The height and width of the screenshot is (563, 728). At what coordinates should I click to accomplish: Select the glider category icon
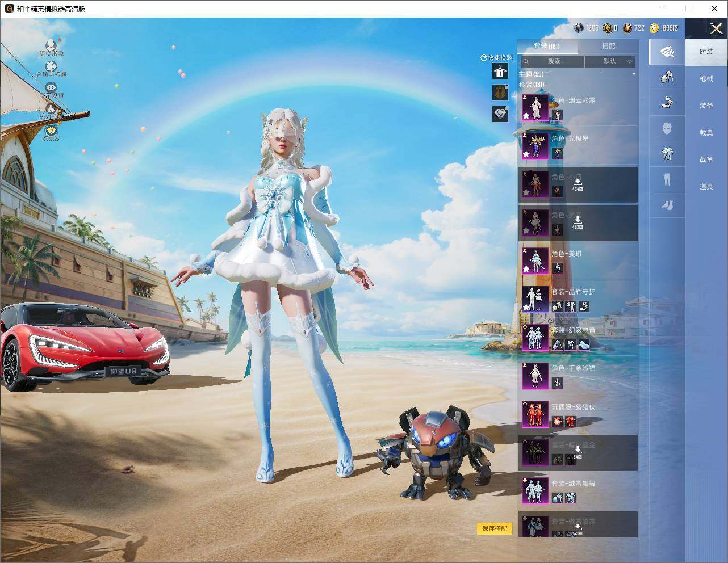[667, 102]
